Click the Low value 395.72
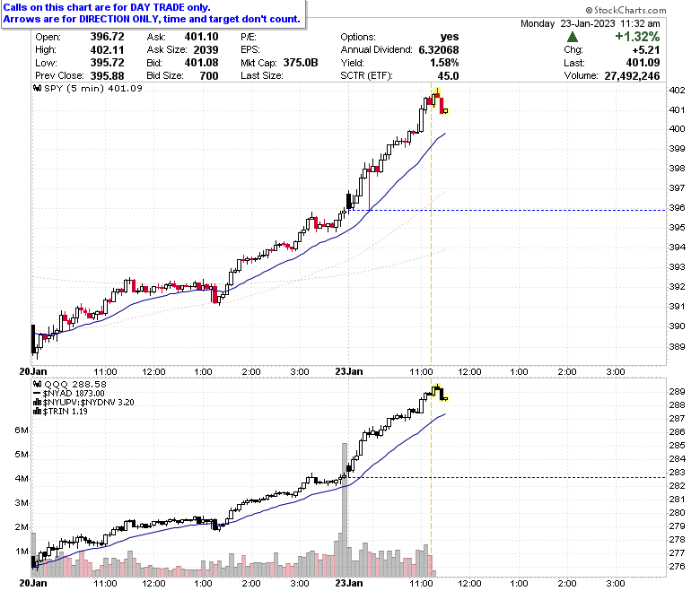Screen dimensions: 700x591 107,63
